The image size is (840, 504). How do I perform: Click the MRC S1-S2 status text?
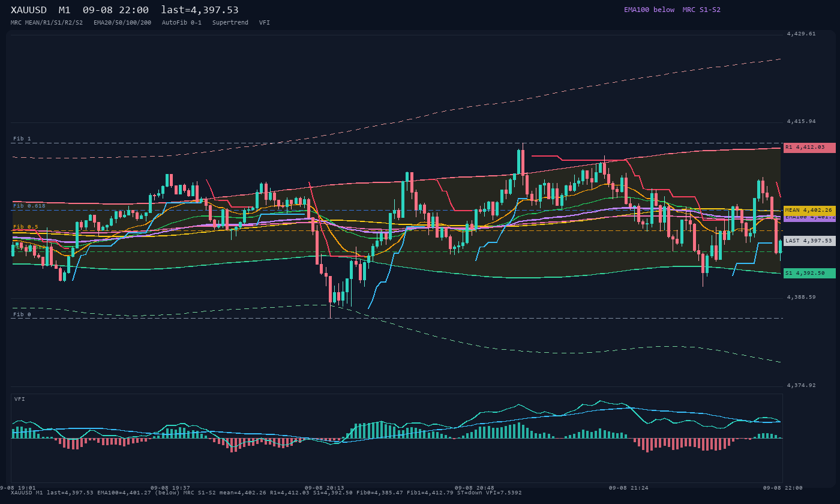click(701, 10)
